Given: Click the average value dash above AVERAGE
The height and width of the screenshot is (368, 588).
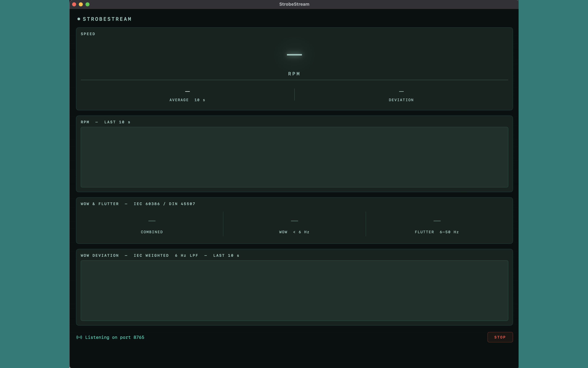Looking at the screenshot, I should click(187, 92).
